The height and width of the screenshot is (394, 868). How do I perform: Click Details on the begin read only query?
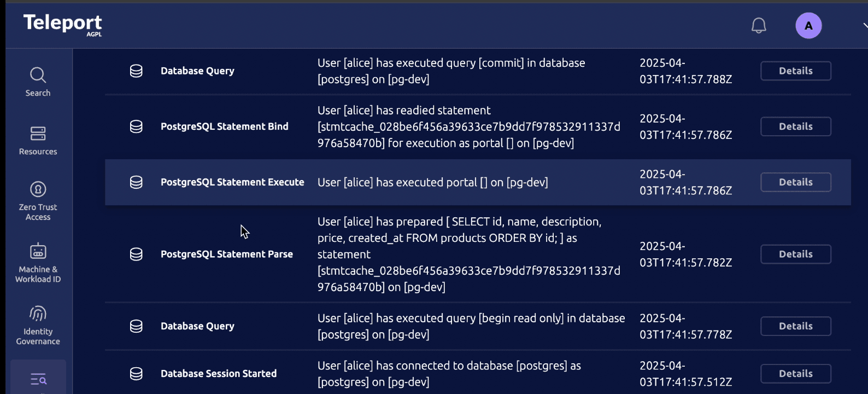pyautogui.click(x=795, y=326)
